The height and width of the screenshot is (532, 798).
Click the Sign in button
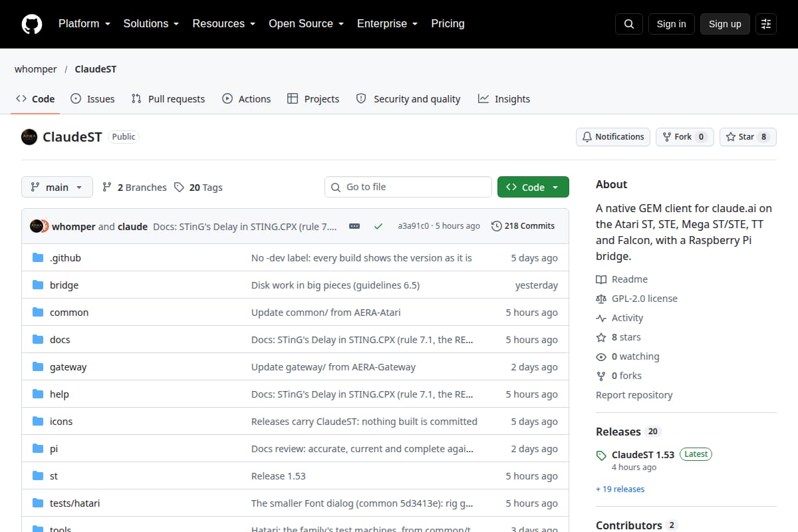click(x=671, y=24)
